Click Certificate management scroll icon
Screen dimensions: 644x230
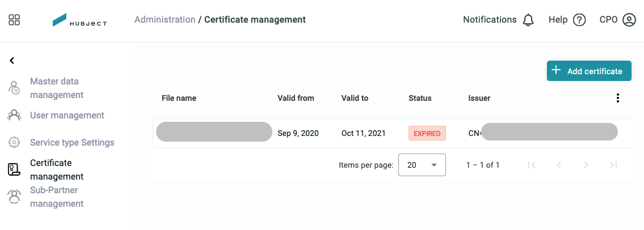[x=14, y=169]
